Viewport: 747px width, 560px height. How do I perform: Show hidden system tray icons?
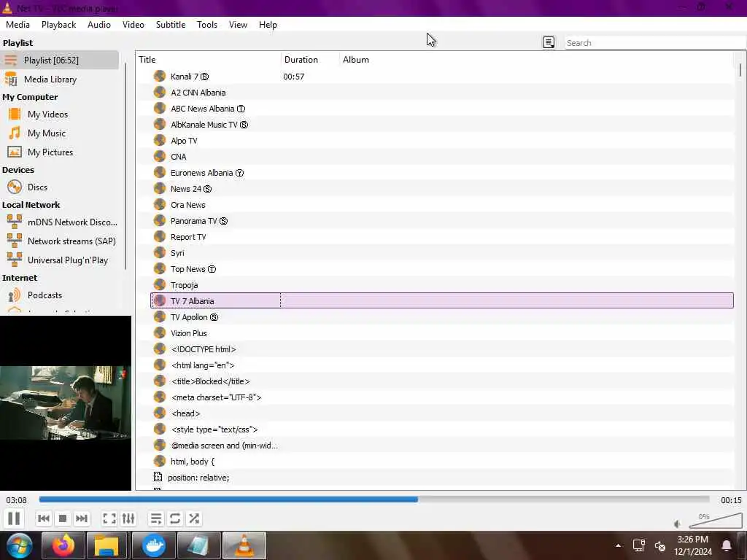click(x=618, y=545)
